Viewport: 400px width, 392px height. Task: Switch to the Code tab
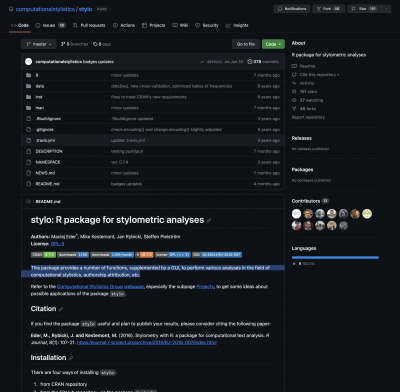tap(20, 25)
